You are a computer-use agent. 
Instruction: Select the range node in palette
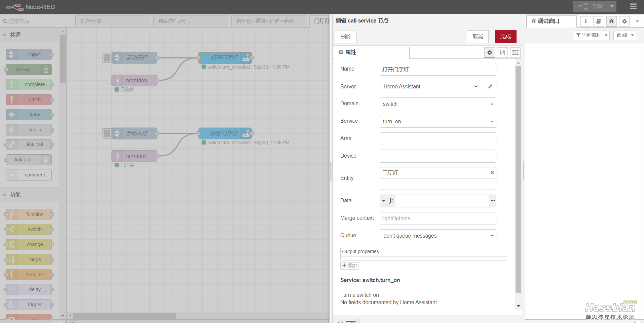coord(29,259)
